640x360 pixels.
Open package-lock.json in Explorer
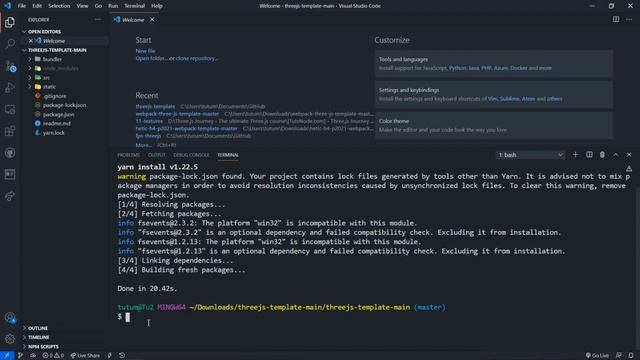click(x=64, y=105)
